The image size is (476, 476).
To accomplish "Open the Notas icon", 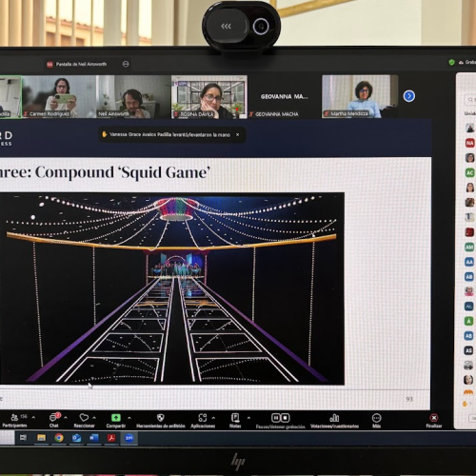I will pos(235,418).
